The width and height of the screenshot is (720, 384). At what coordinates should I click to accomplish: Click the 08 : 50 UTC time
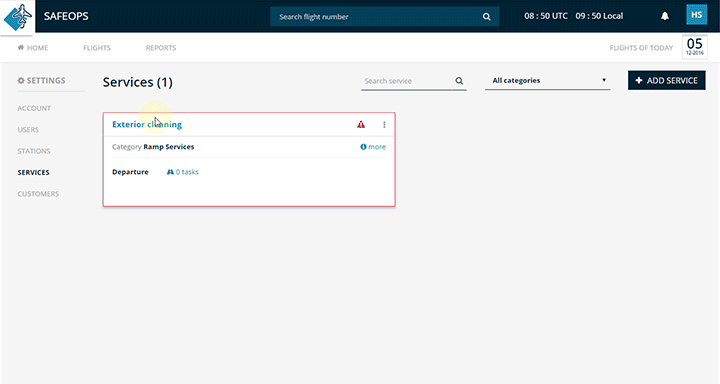546,16
